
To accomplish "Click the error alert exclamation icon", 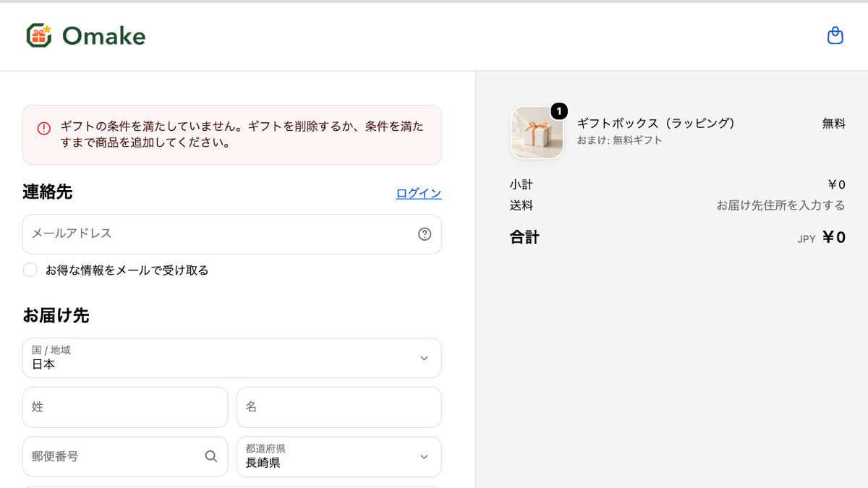I will click(44, 129).
